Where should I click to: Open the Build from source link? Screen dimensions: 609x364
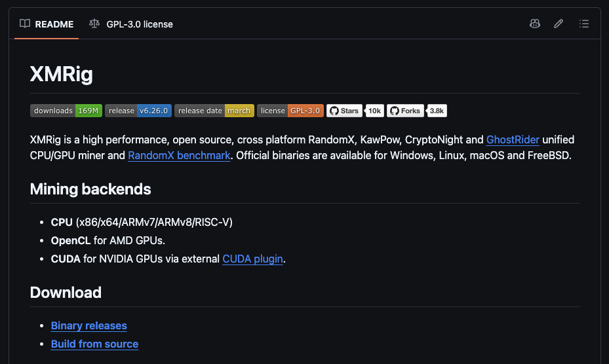(95, 344)
